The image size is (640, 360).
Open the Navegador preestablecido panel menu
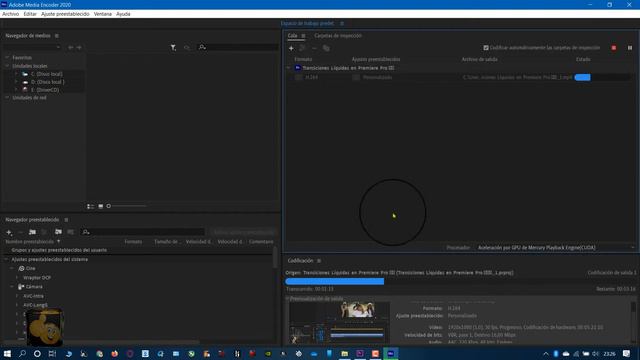(66, 220)
